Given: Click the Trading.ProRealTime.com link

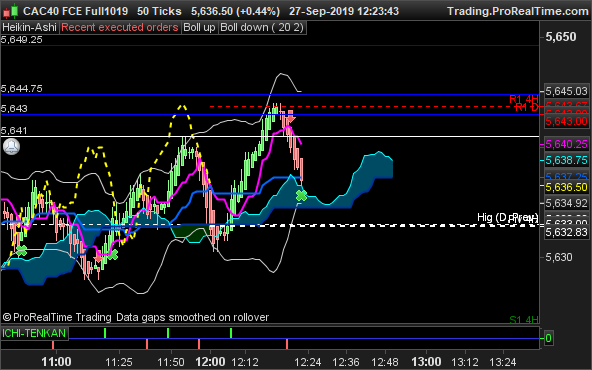Looking at the screenshot, I should [x=518, y=11].
